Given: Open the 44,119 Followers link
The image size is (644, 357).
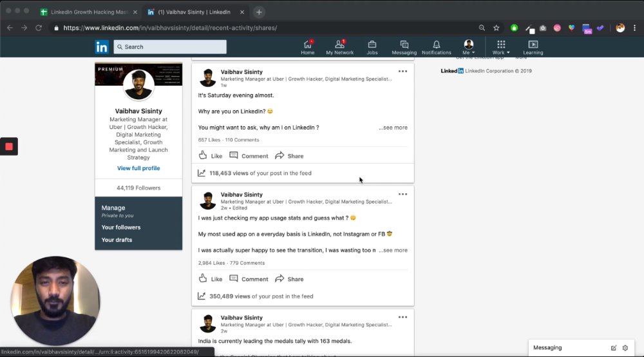Looking at the screenshot, I should pyautogui.click(x=138, y=188).
